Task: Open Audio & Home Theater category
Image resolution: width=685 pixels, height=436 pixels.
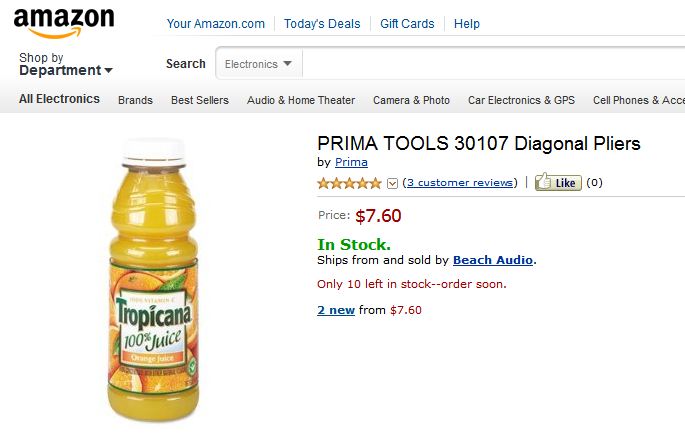Action: coord(301,100)
